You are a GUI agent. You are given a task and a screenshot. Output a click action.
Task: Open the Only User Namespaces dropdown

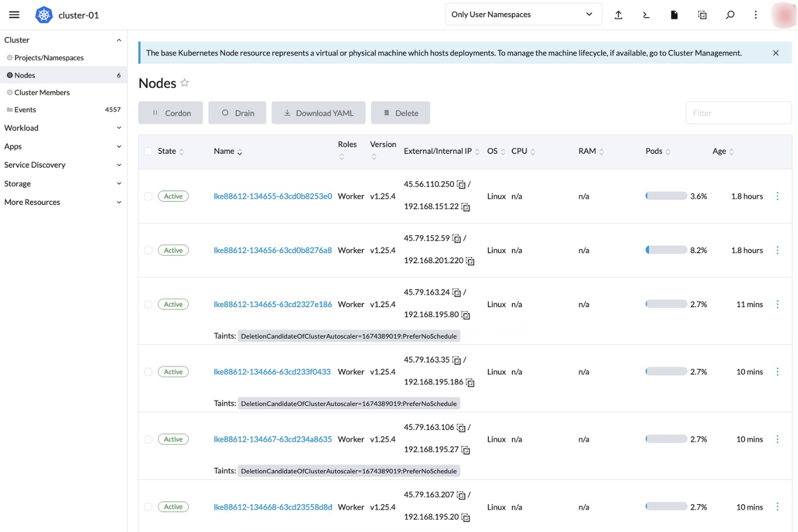522,13
